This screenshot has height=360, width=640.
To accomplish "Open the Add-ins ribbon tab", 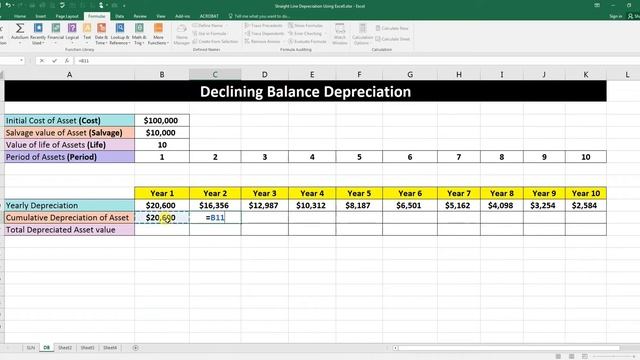I will point(182,16).
